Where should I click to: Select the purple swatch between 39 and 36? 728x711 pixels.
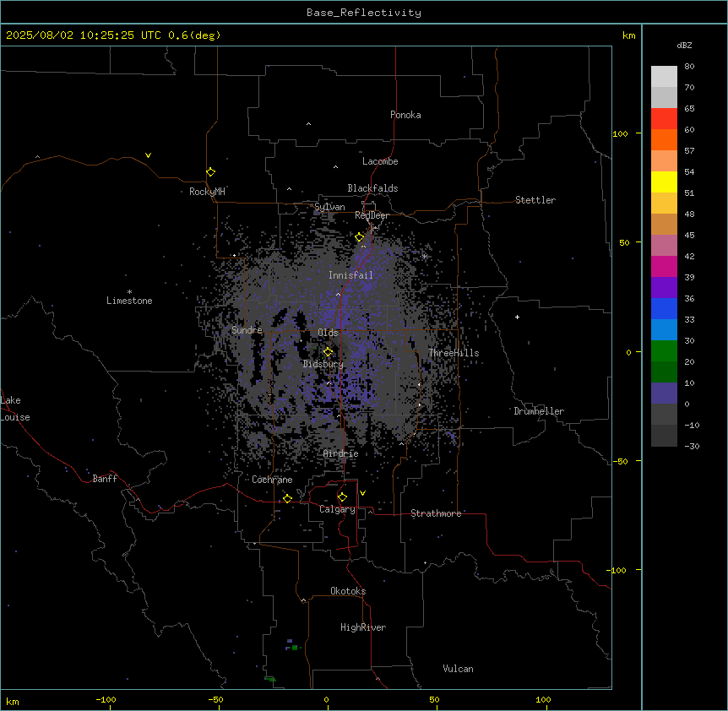coord(664,288)
